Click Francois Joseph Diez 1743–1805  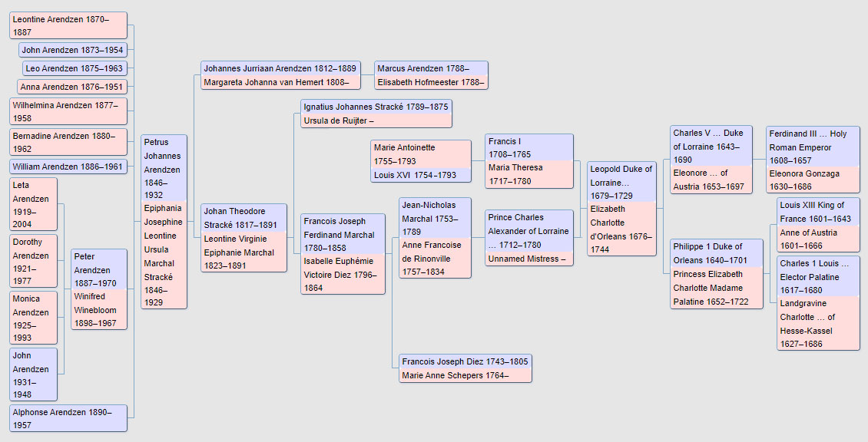[465, 361]
